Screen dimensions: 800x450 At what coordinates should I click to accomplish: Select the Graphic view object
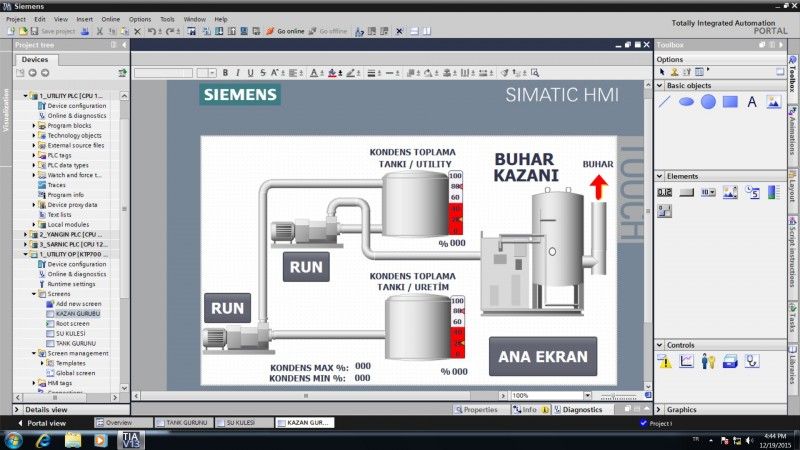tap(773, 102)
